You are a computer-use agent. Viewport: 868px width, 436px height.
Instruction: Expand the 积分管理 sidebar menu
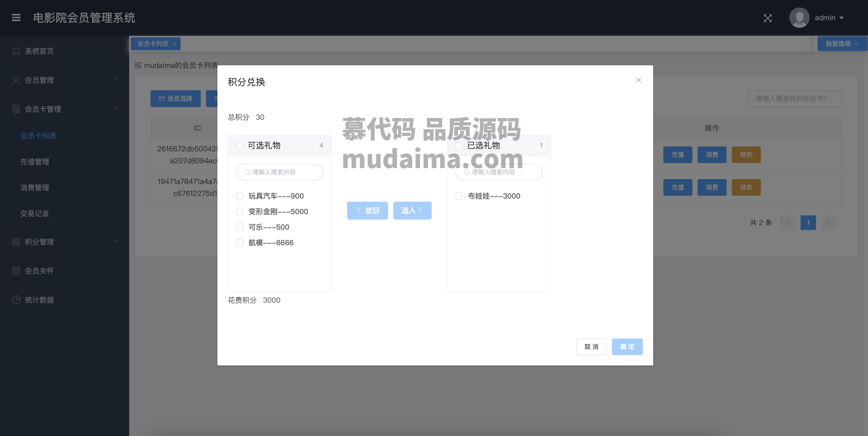65,241
